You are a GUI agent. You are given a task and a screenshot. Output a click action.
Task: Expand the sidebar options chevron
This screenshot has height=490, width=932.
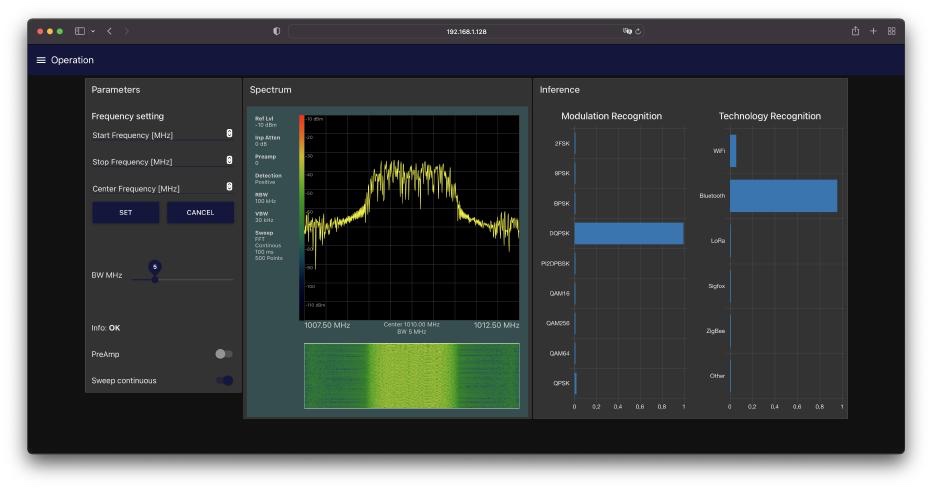[93, 31]
